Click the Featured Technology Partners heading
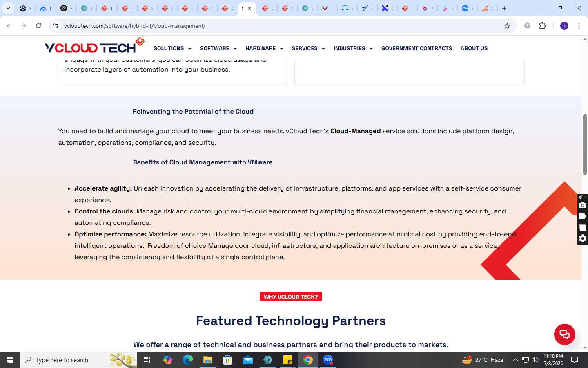 click(x=291, y=321)
